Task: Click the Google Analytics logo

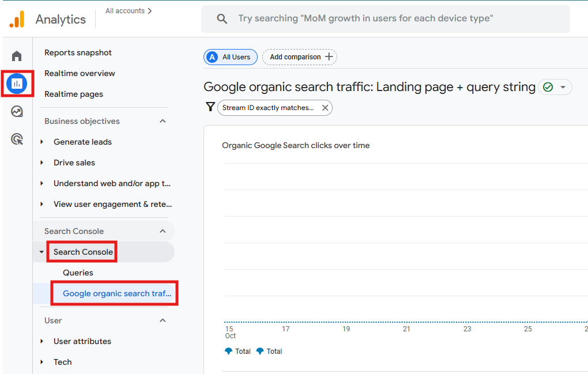Action: pos(17,19)
